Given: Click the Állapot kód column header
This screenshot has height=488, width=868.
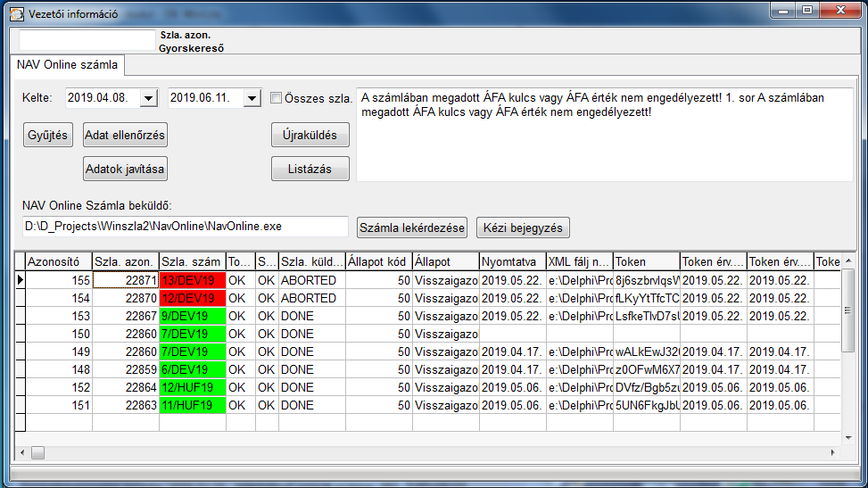Looking at the screenshot, I should tap(378, 262).
